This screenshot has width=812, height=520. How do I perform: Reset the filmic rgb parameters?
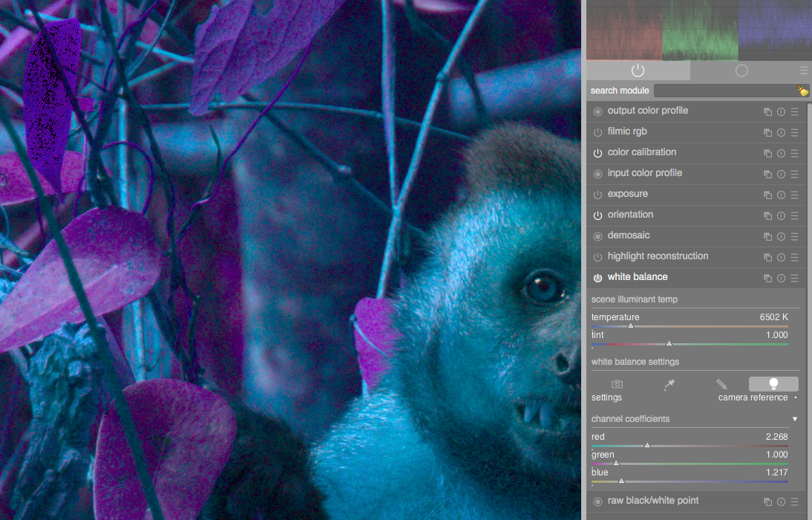781,132
